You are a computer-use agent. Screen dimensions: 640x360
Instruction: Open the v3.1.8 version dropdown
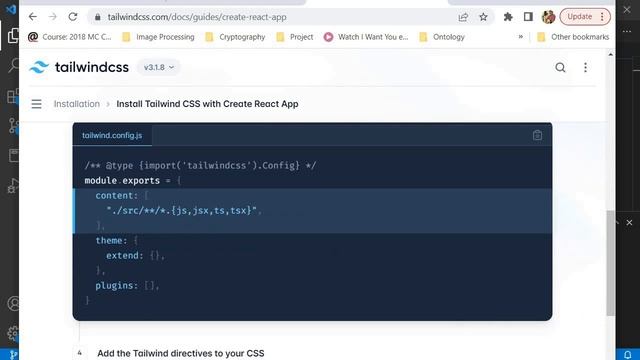[159, 67]
